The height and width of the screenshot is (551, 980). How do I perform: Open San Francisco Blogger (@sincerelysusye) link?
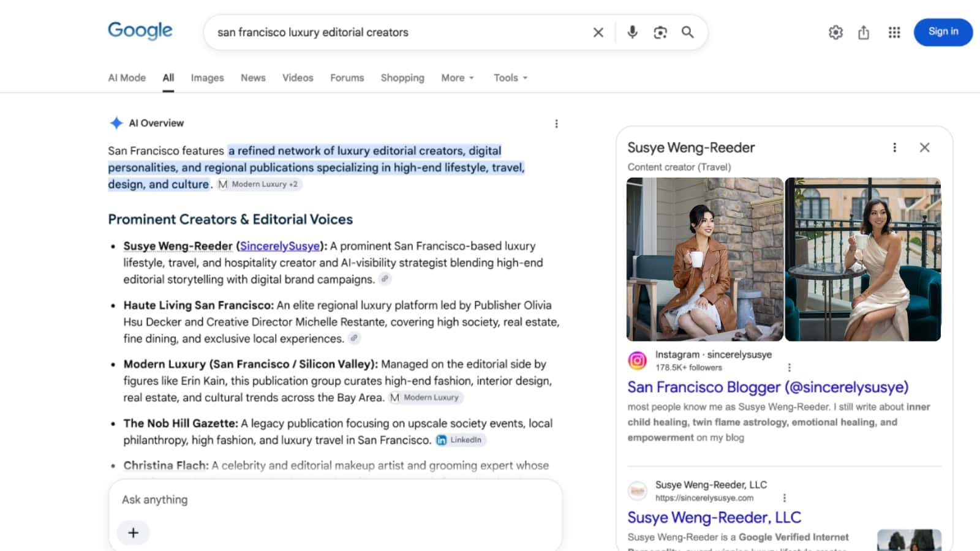(x=768, y=387)
